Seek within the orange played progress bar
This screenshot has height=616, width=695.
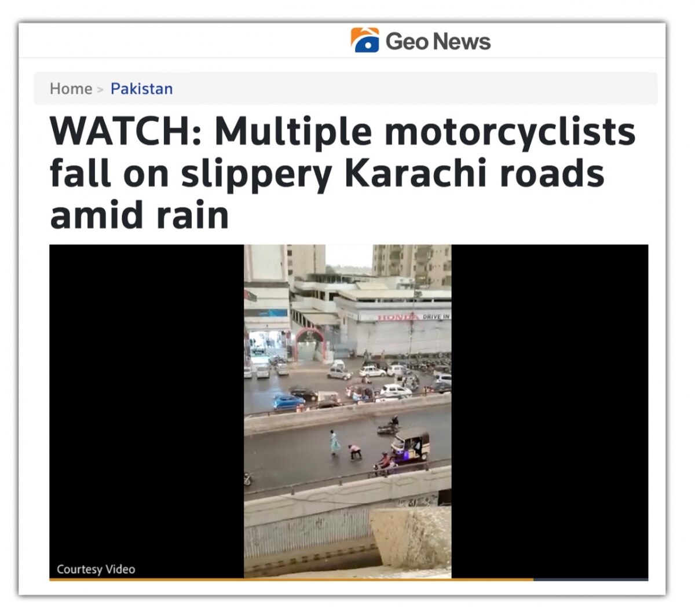(x=291, y=579)
